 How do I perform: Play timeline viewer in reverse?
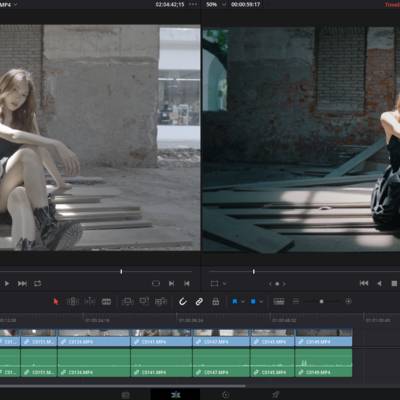pyautogui.click(x=379, y=283)
